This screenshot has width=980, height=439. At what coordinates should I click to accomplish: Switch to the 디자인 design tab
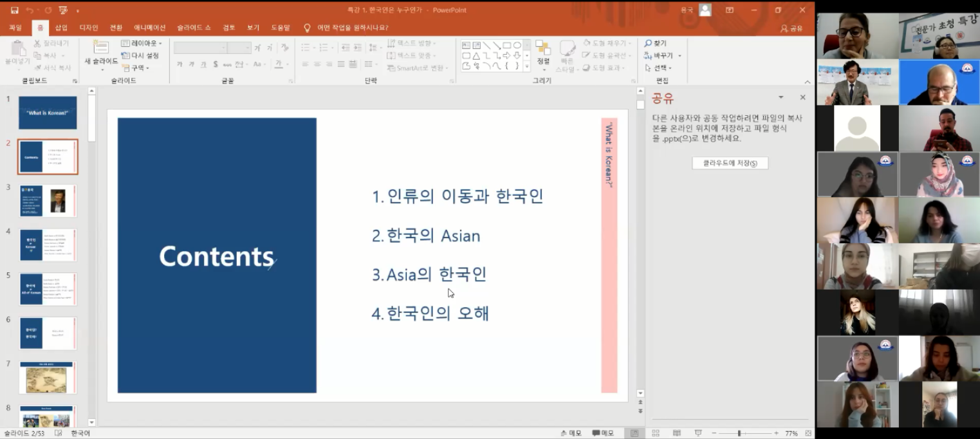click(89, 28)
